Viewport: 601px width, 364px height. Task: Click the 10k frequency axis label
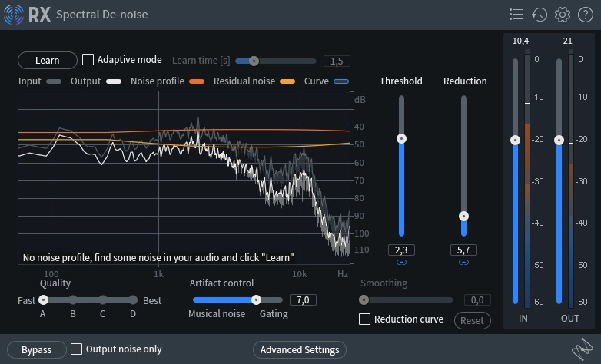(300, 274)
